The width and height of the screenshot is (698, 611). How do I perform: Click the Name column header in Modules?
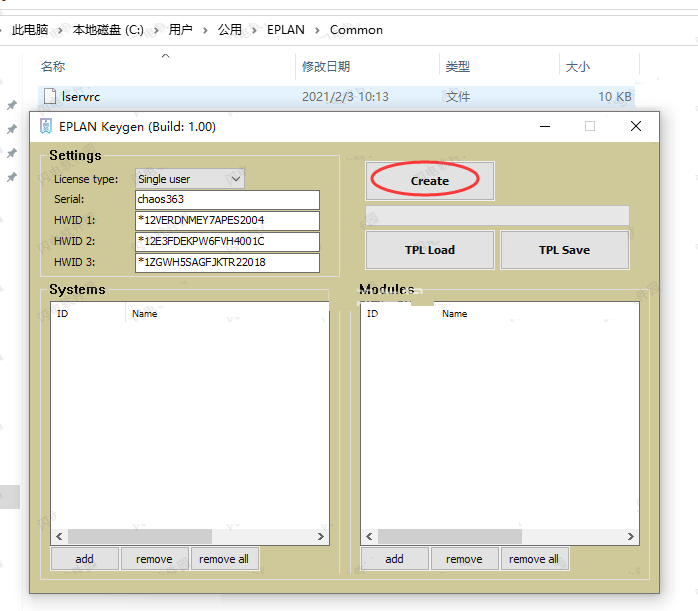click(455, 313)
